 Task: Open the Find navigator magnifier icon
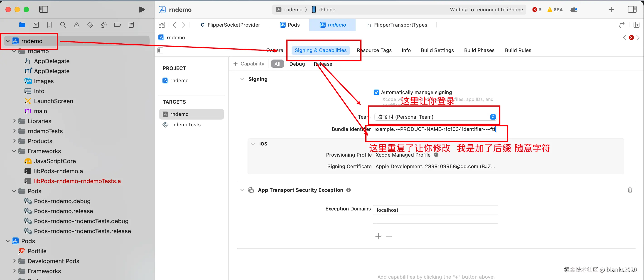pyautogui.click(x=63, y=25)
